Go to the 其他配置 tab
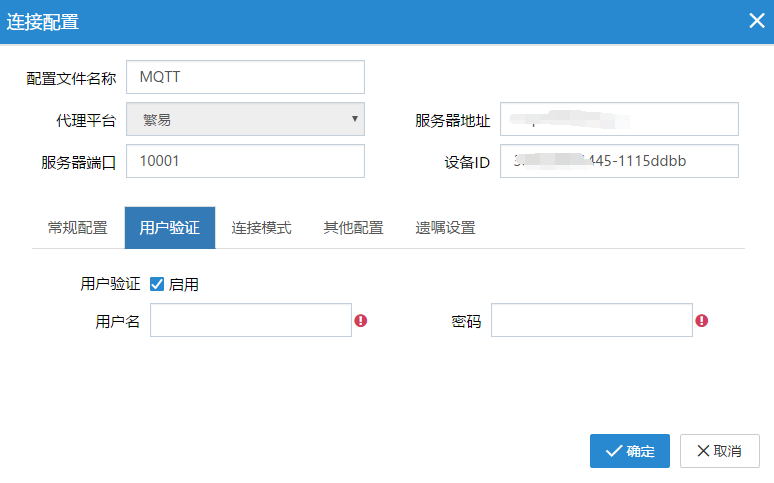Viewport: 774px width, 483px height. [x=353, y=228]
